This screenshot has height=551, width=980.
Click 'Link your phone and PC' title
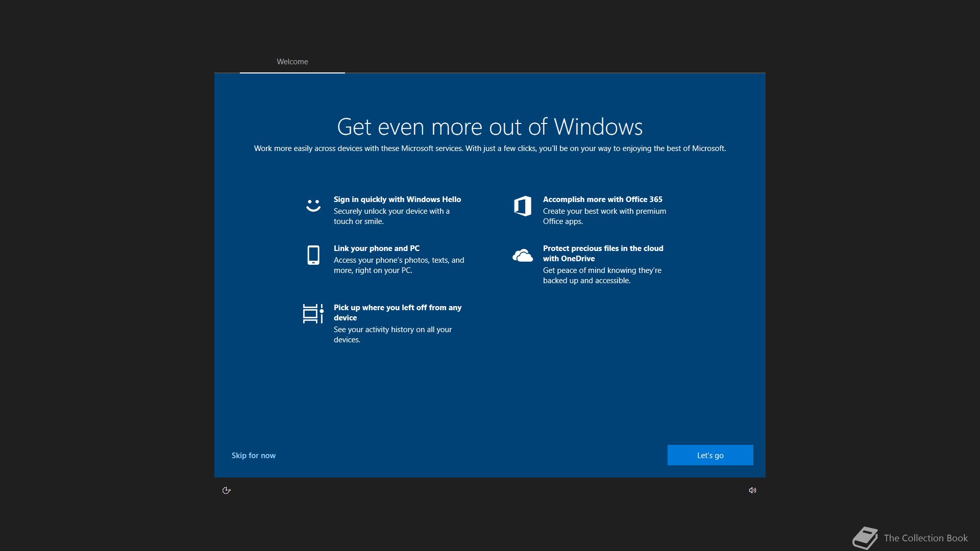[377, 248]
